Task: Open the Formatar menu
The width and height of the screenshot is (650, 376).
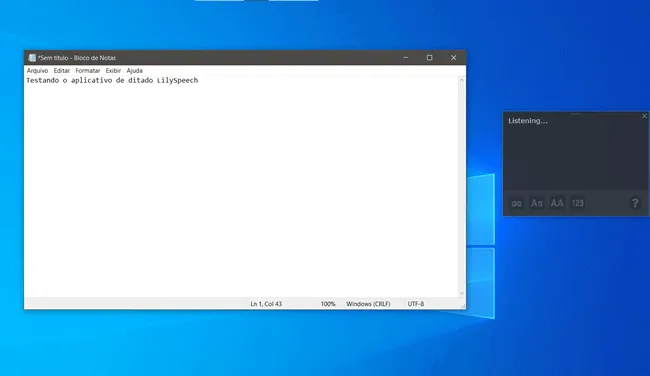Action: (x=87, y=71)
